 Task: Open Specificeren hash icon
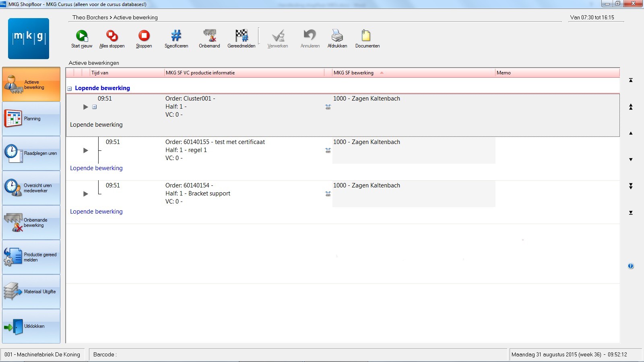[176, 36]
